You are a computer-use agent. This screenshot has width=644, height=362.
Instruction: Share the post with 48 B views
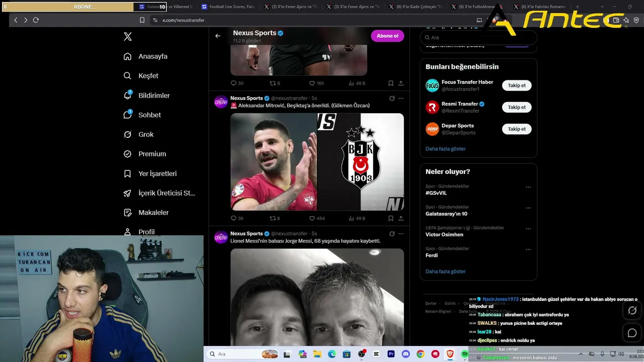[x=401, y=83]
